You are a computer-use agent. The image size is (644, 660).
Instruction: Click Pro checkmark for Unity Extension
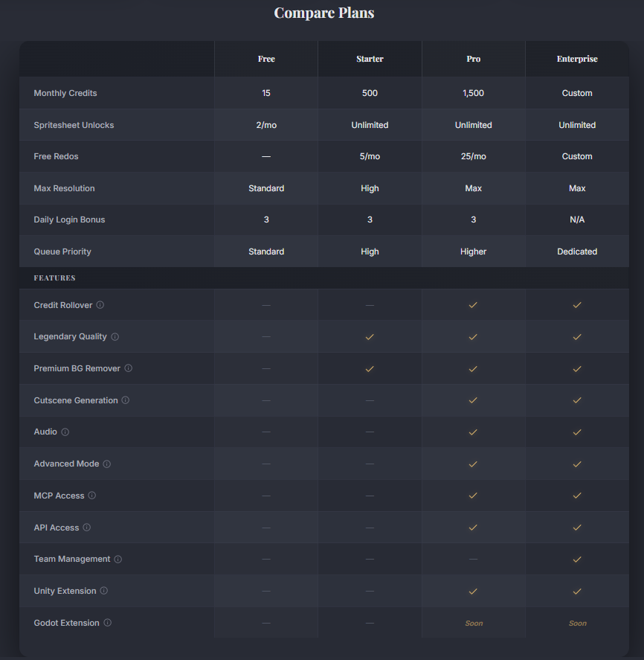[473, 591]
